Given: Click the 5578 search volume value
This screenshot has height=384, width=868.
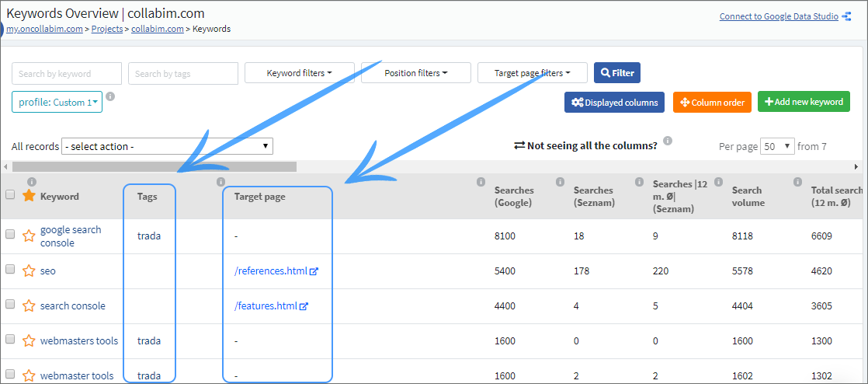Looking at the screenshot, I should pyautogui.click(x=742, y=271).
